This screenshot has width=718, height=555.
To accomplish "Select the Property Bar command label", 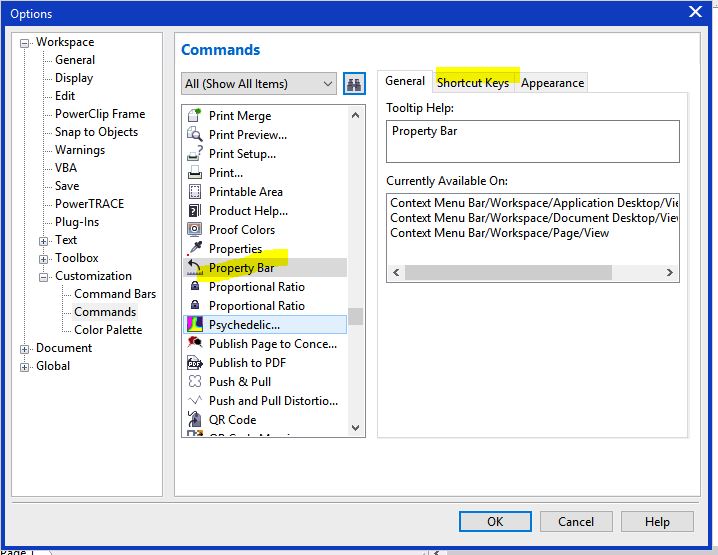I will tap(241, 267).
